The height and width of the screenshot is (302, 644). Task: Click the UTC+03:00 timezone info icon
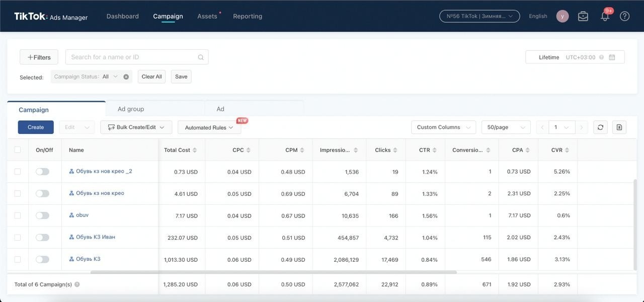(x=601, y=57)
